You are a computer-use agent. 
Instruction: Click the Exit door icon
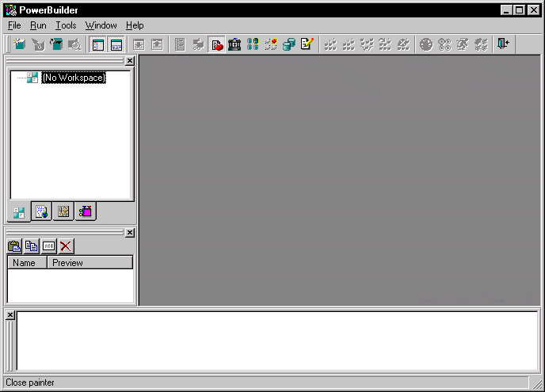coord(503,44)
